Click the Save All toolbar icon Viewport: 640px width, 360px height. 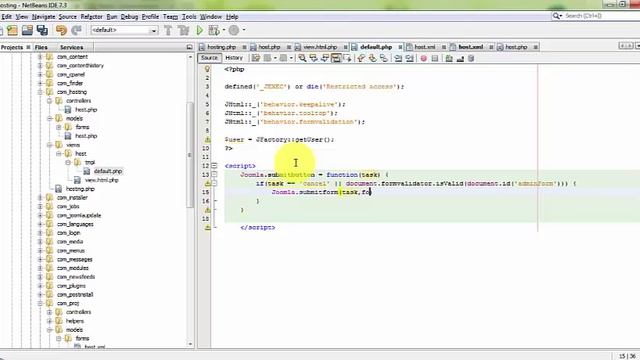click(x=42, y=30)
